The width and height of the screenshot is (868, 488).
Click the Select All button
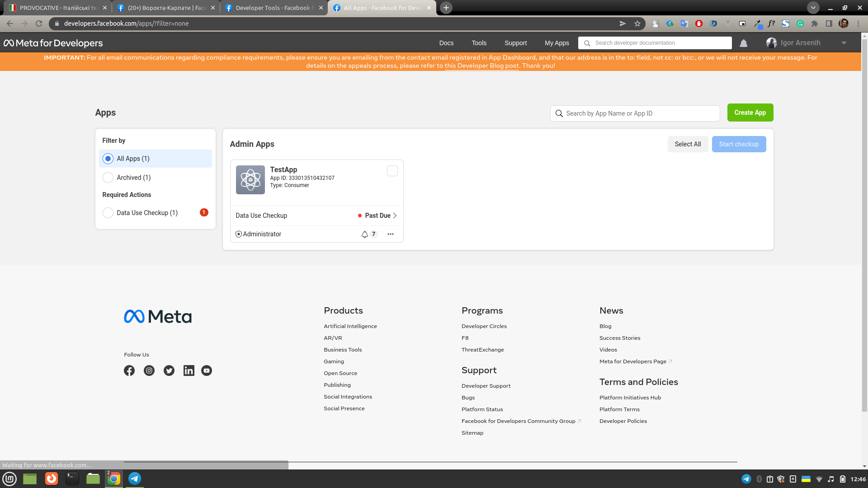[x=688, y=144]
